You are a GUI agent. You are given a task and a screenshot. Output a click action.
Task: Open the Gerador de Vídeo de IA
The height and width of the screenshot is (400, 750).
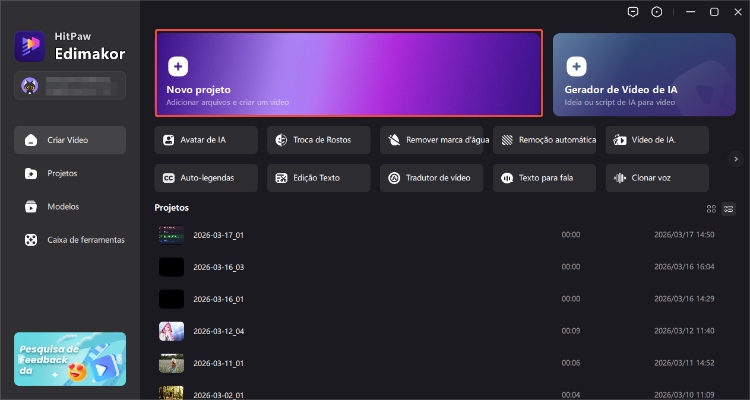pyautogui.click(x=644, y=73)
